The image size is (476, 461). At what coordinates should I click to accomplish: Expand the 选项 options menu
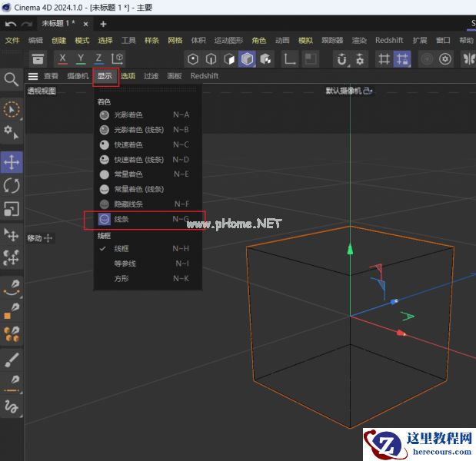pyautogui.click(x=128, y=76)
